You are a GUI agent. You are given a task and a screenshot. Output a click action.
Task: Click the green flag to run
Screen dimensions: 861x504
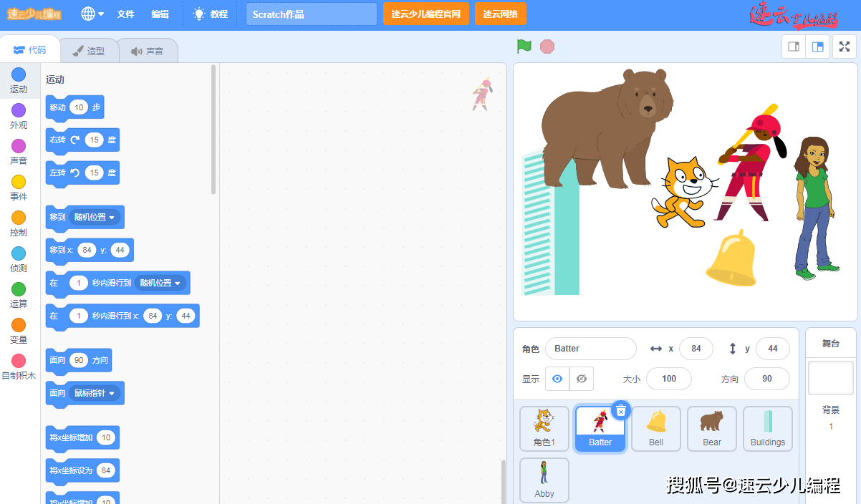[524, 47]
